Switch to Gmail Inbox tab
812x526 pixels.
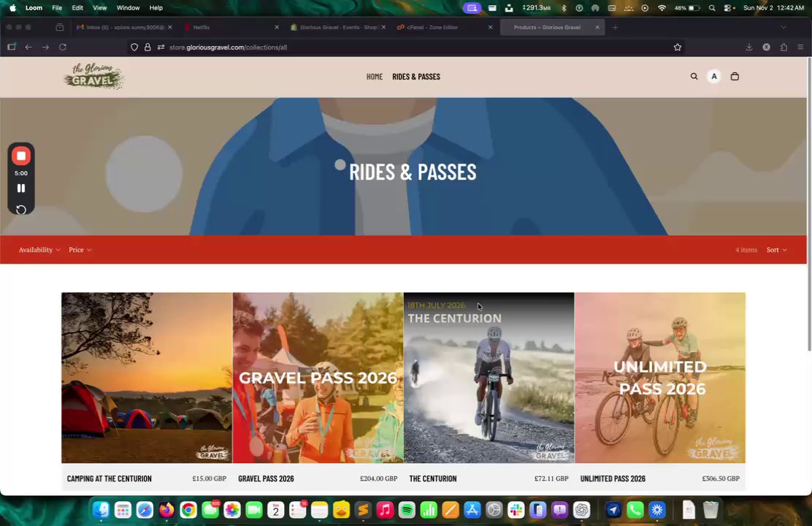[x=123, y=28]
